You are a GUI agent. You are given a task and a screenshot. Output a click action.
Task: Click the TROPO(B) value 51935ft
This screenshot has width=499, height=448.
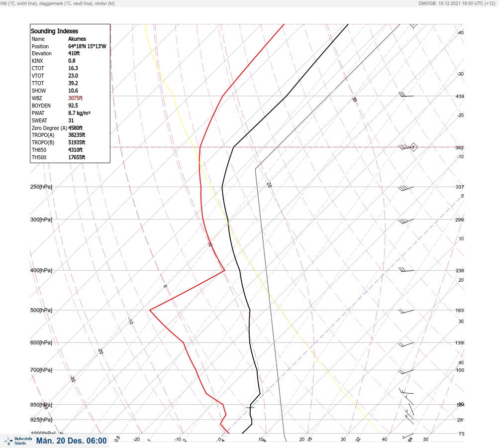tap(77, 142)
